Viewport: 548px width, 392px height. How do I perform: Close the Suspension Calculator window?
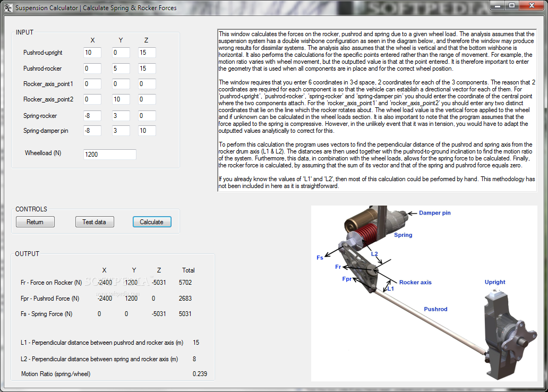click(x=532, y=5)
